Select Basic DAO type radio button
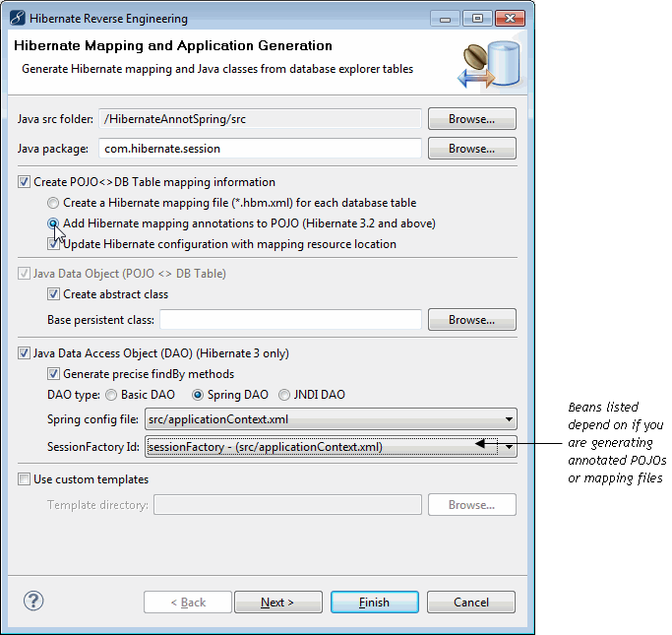The height and width of the screenshot is (635, 672). click(x=111, y=395)
